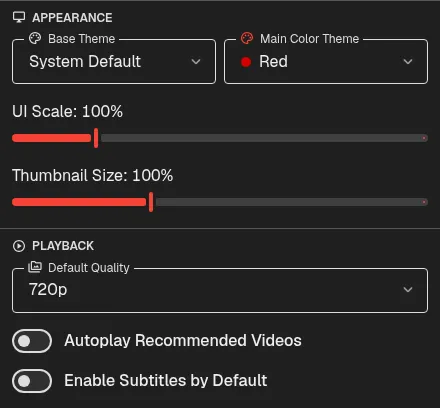Click the Playback play-circle icon
Image resolution: width=440 pixels, height=408 pixels.
19,246
